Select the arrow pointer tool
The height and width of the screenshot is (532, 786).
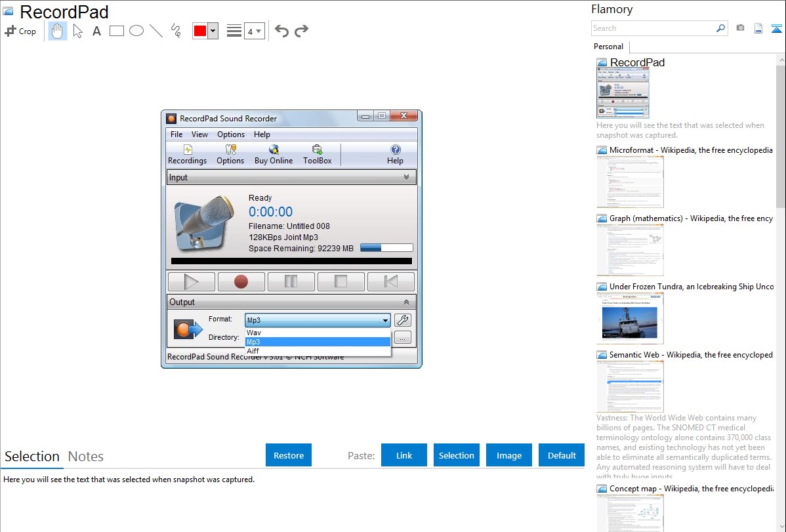pos(78,31)
